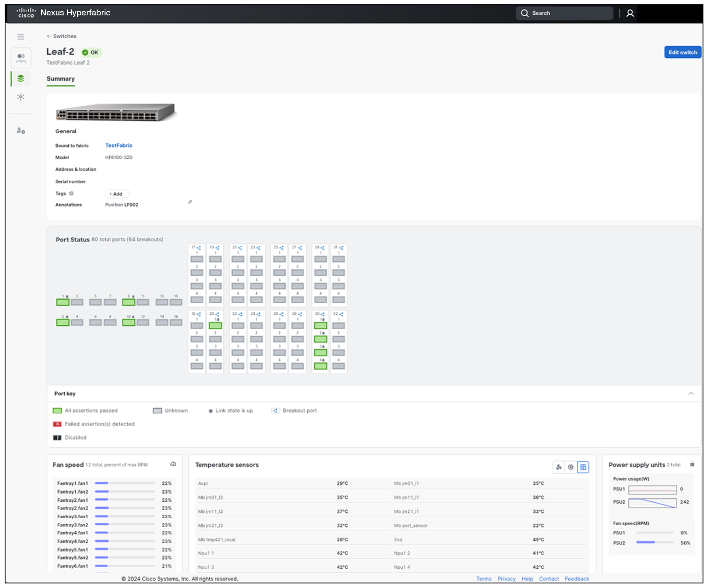Click the Mb port_sensor row

[x=490, y=525]
